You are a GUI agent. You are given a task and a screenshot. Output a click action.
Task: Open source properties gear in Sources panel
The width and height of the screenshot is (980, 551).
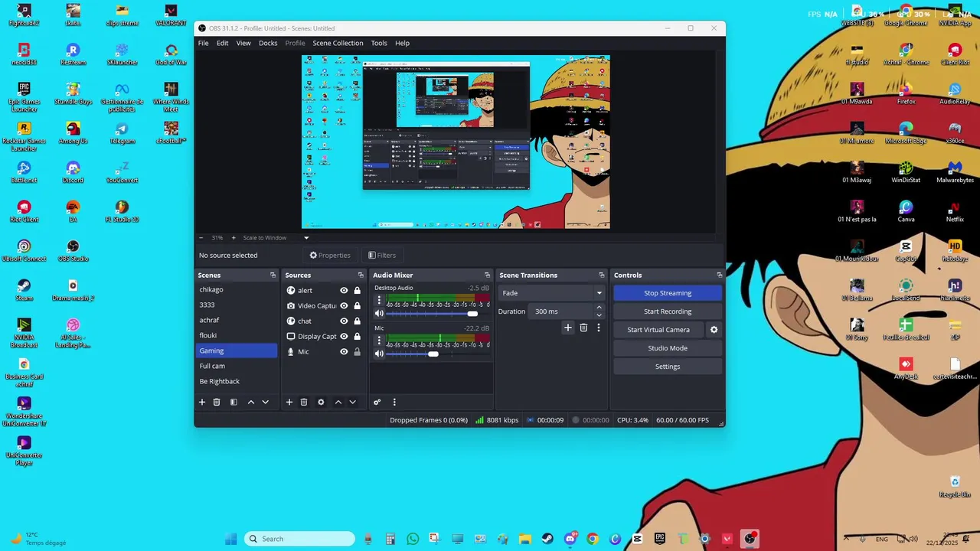321,402
